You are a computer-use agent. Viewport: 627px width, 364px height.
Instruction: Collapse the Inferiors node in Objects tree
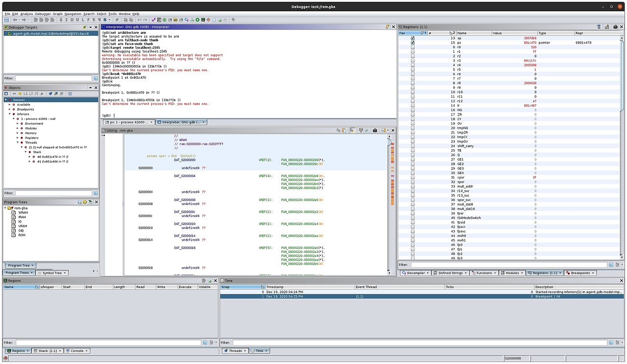tap(9, 114)
